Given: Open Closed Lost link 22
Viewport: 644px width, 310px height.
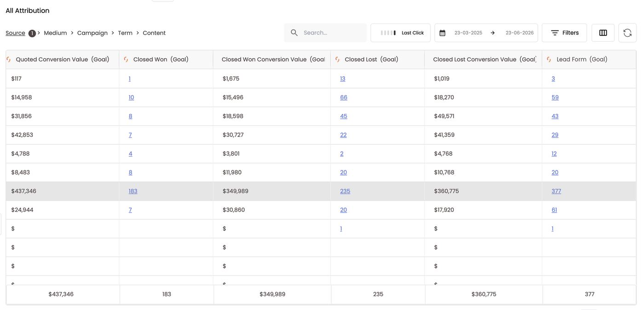Looking at the screenshot, I should 344,135.
